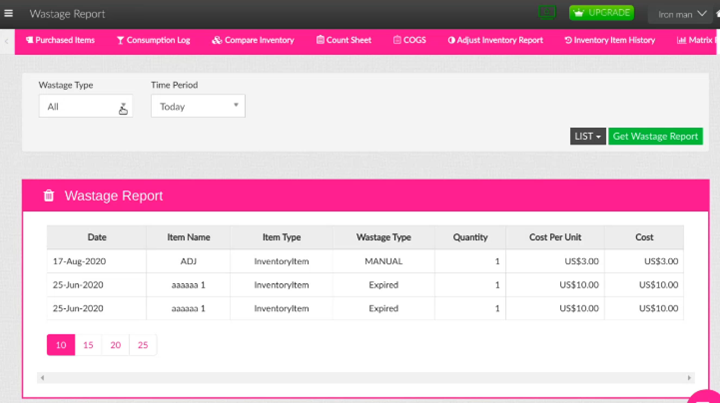
Task: Click the US$3.00 cost per unit cell
Action: [555, 261]
